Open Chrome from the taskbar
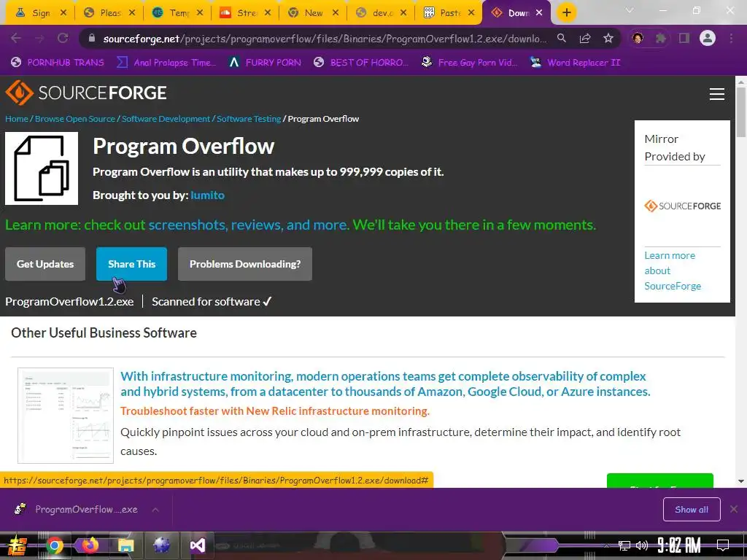This screenshot has height=560, width=747. coord(54,545)
